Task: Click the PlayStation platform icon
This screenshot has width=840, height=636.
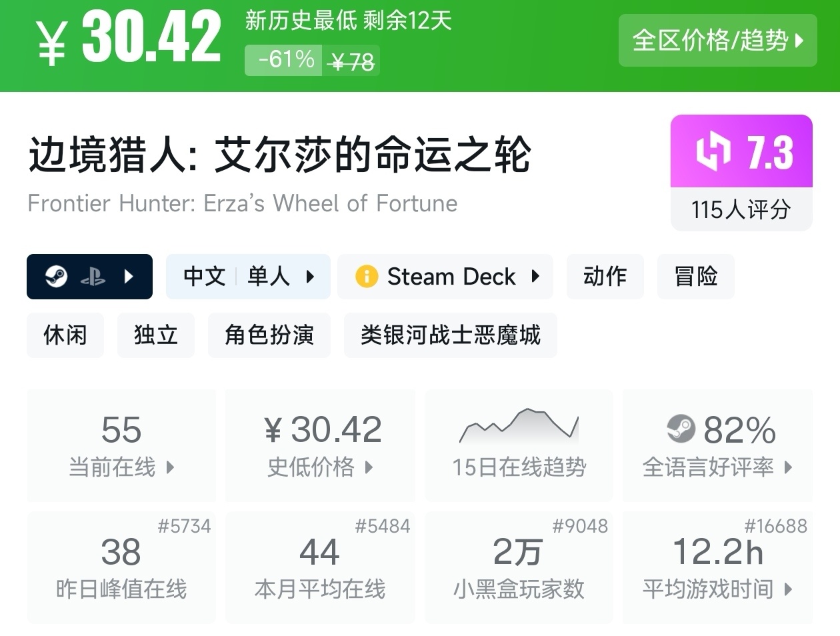Action: [x=93, y=277]
